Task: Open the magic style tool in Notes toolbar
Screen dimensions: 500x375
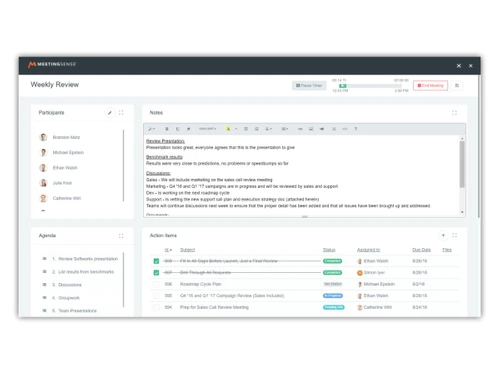Action: [152, 129]
